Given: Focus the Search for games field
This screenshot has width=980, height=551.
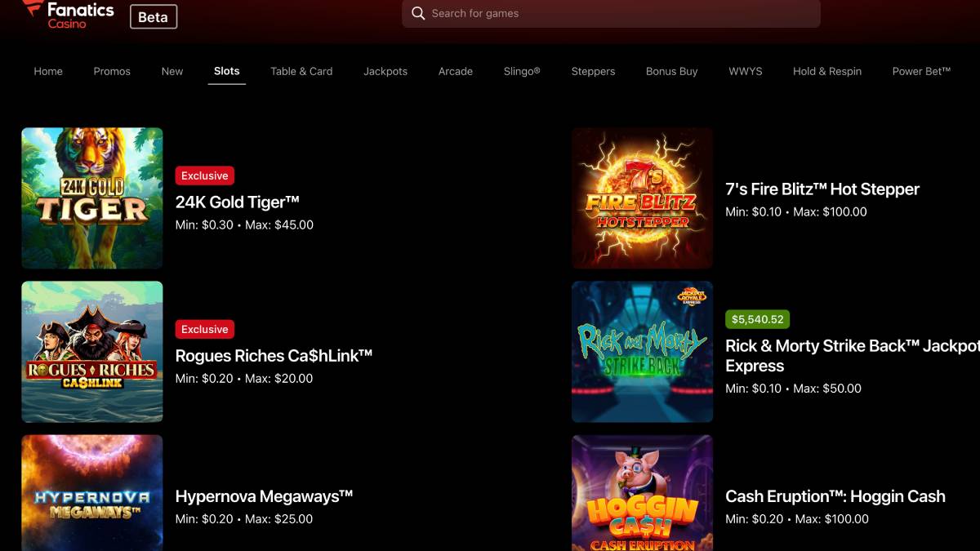Looking at the screenshot, I should pyautogui.click(x=611, y=14).
